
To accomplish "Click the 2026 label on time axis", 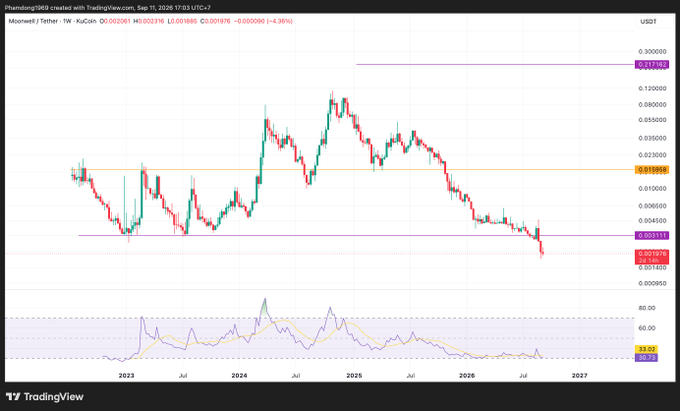I will pyautogui.click(x=466, y=375).
